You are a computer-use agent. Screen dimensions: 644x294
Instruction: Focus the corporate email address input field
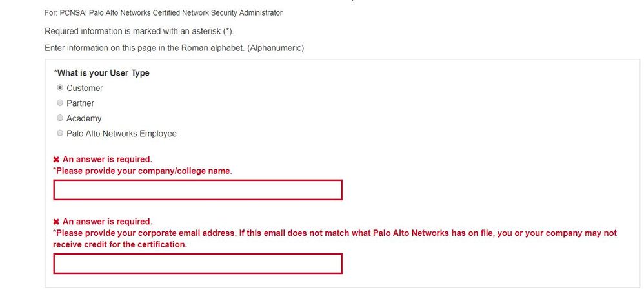197,264
